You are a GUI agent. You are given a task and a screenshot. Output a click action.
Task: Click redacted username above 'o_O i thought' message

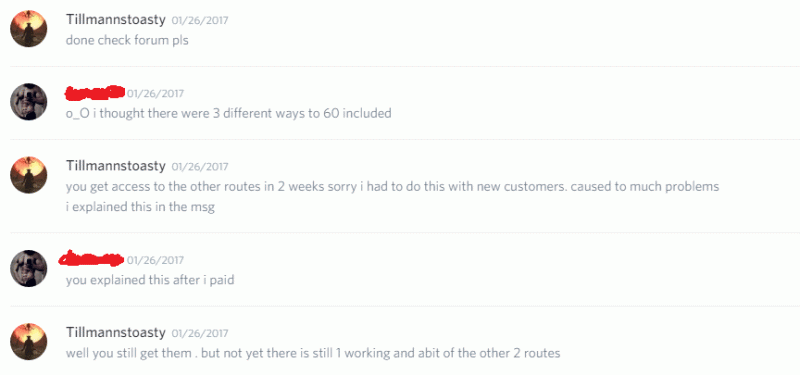pyautogui.click(x=95, y=92)
